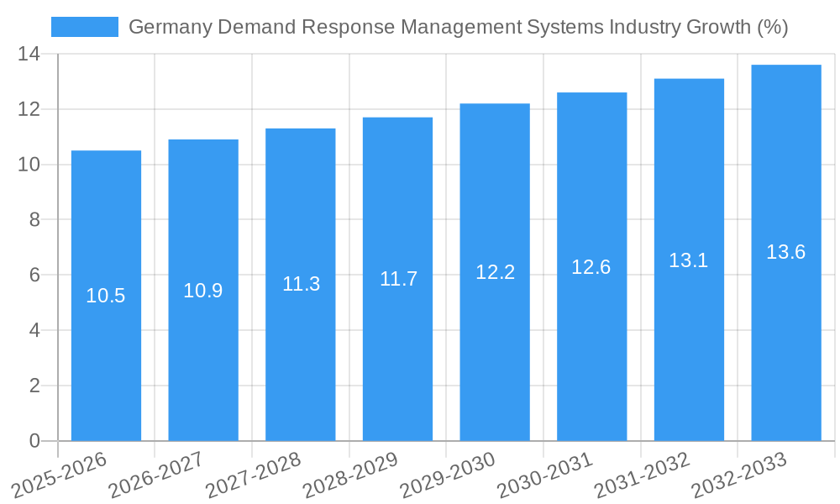This screenshot has width=840, height=504.
Task: Select the 2032-2033 bar
Action: coord(786,253)
